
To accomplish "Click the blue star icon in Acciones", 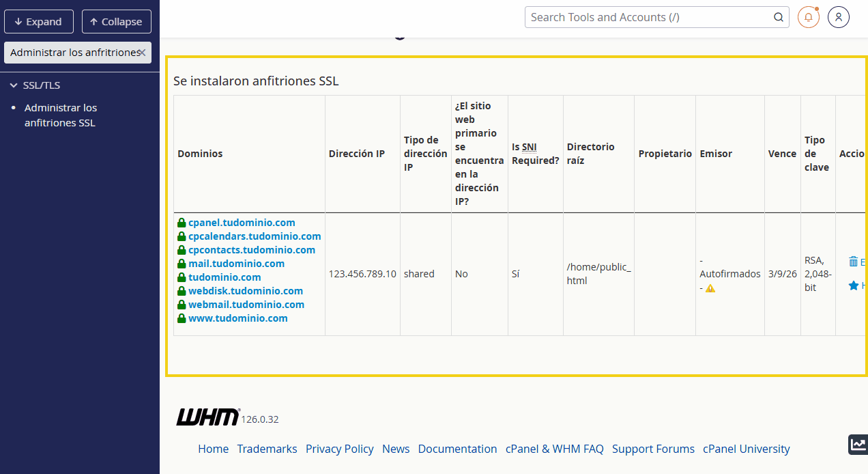I will pyautogui.click(x=853, y=285).
